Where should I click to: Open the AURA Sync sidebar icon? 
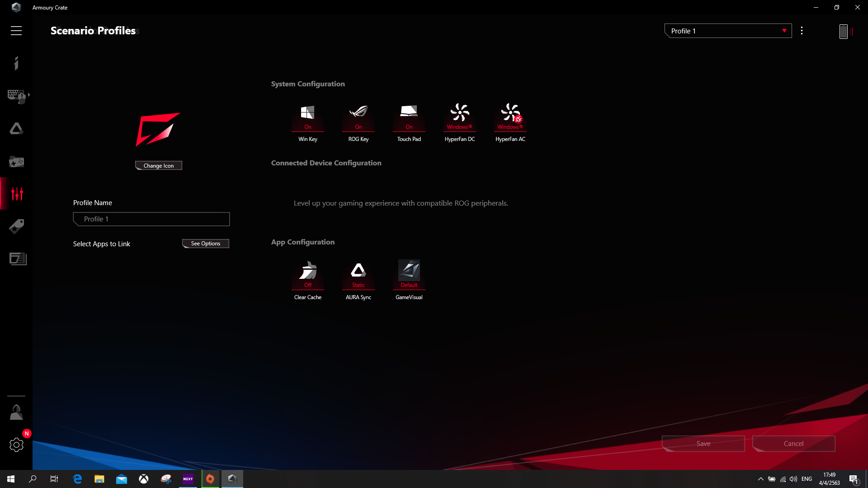point(16,129)
